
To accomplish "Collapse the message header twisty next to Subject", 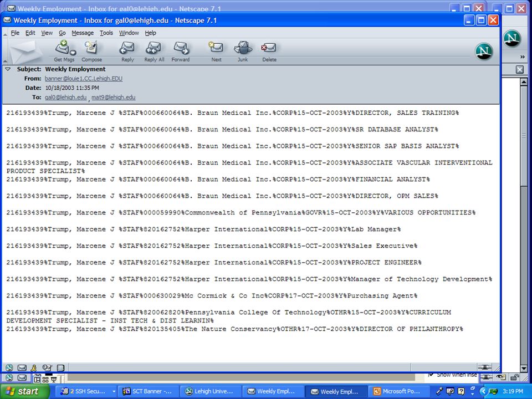I will (x=8, y=69).
